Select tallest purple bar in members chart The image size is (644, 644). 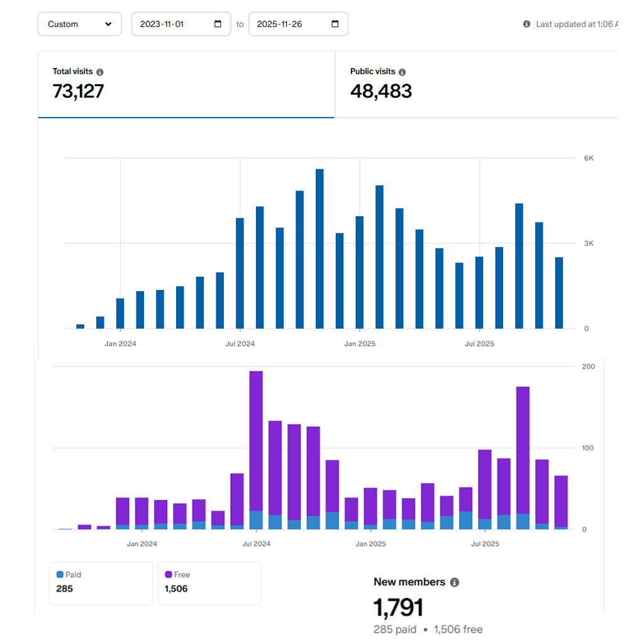click(256, 440)
